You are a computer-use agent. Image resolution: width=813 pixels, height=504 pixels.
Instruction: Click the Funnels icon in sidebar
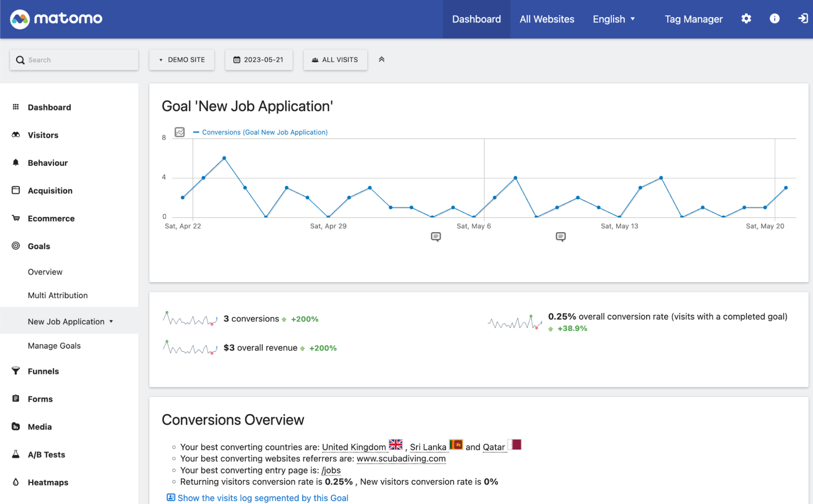point(16,371)
